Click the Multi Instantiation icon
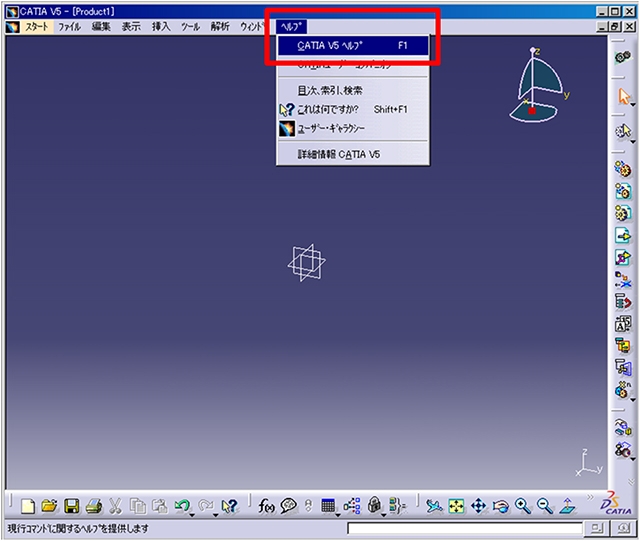The height and width of the screenshot is (541, 640). (x=622, y=390)
